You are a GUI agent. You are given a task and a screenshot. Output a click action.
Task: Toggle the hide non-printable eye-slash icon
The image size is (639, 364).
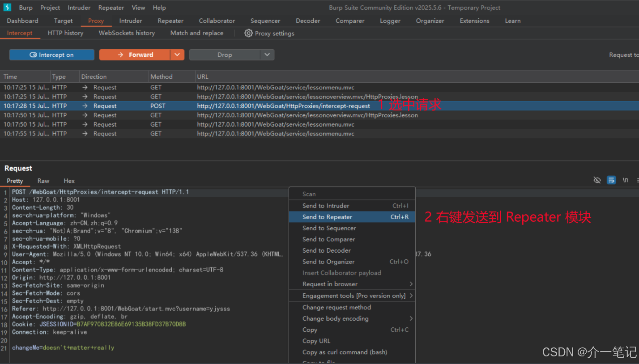pyautogui.click(x=597, y=180)
